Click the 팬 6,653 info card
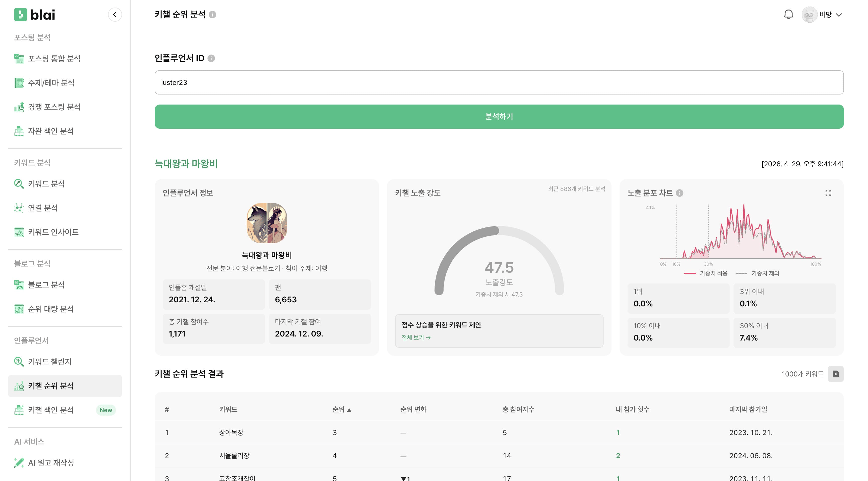The image size is (868, 481). 320,294
